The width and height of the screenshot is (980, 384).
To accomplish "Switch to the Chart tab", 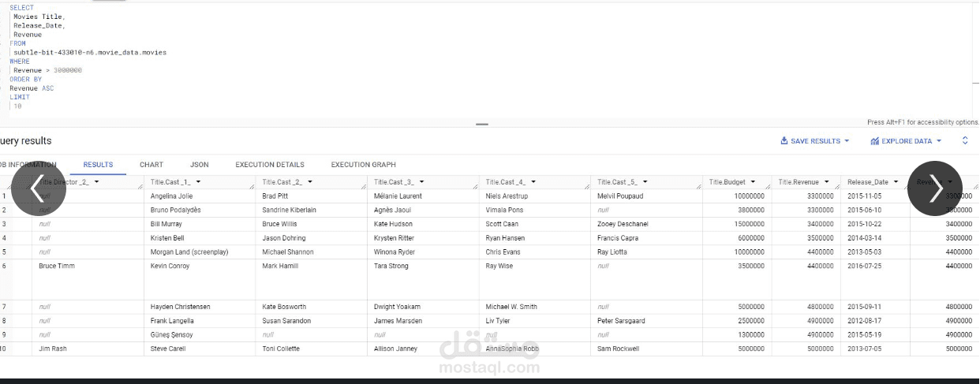I will [x=151, y=165].
